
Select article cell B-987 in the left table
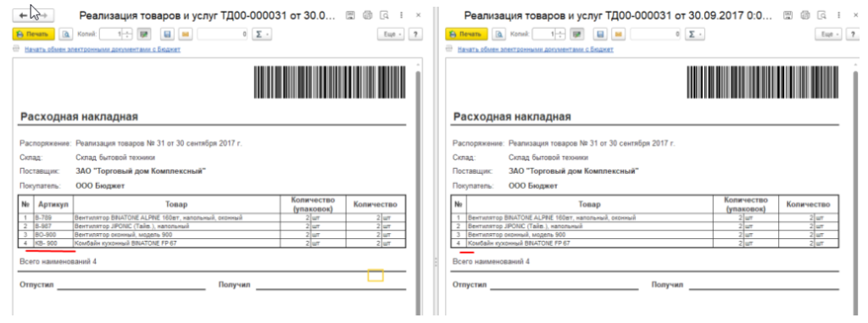click(x=53, y=226)
